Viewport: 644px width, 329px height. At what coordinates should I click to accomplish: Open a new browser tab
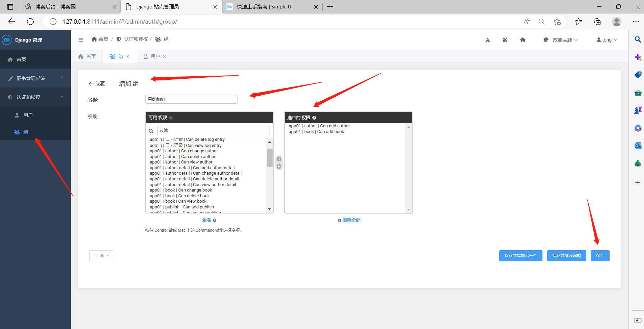[x=330, y=7]
